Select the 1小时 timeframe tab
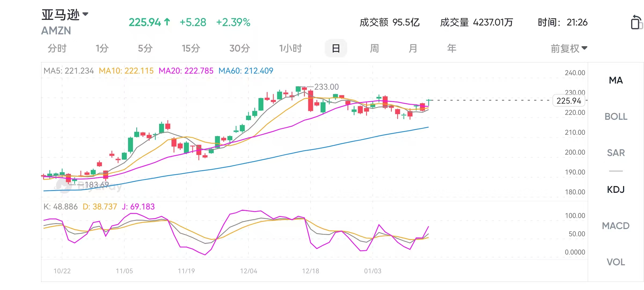 290,49
